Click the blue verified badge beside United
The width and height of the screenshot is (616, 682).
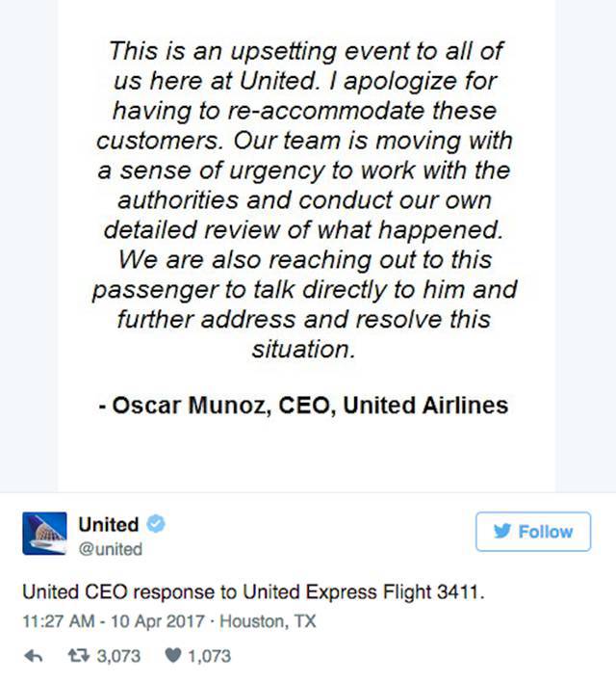pos(156,524)
